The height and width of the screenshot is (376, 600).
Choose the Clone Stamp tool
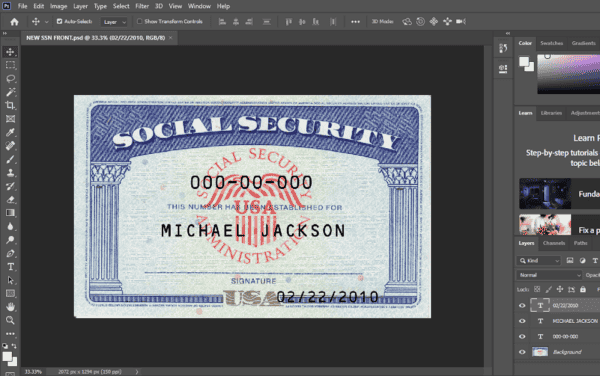pos(10,173)
